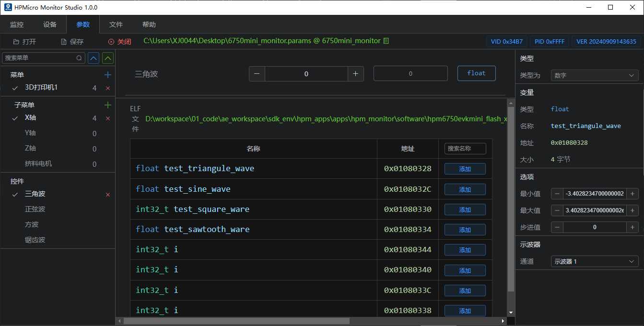Click the horizontal scrollbar thumb
644x326 pixels.
click(x=236, y=321)
